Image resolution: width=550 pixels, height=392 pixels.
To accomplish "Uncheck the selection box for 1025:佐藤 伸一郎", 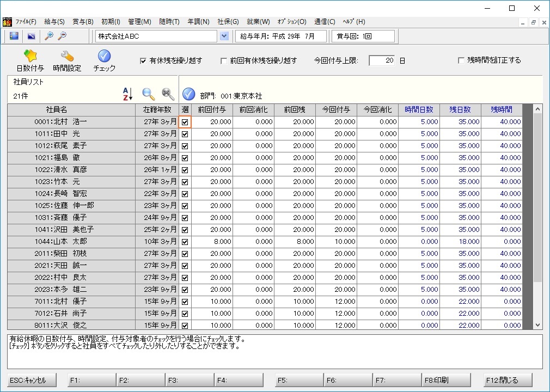I will click(x=185, y=206).
